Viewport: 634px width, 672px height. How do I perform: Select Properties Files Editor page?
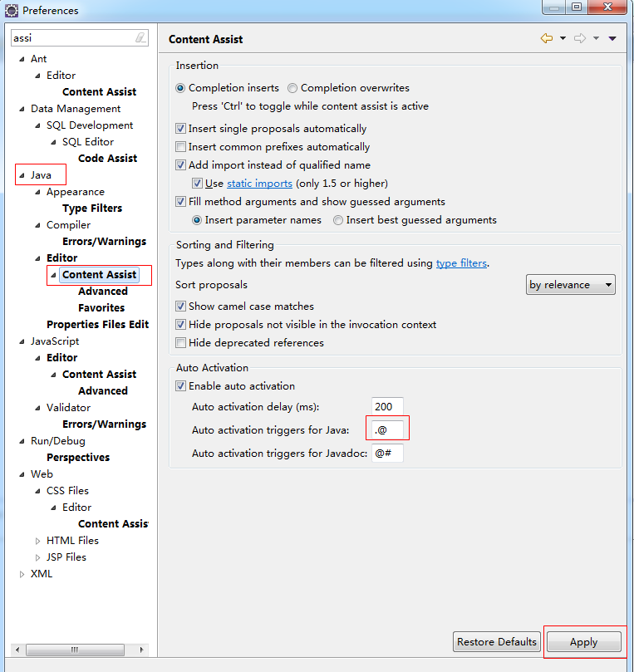pos(98,325)
